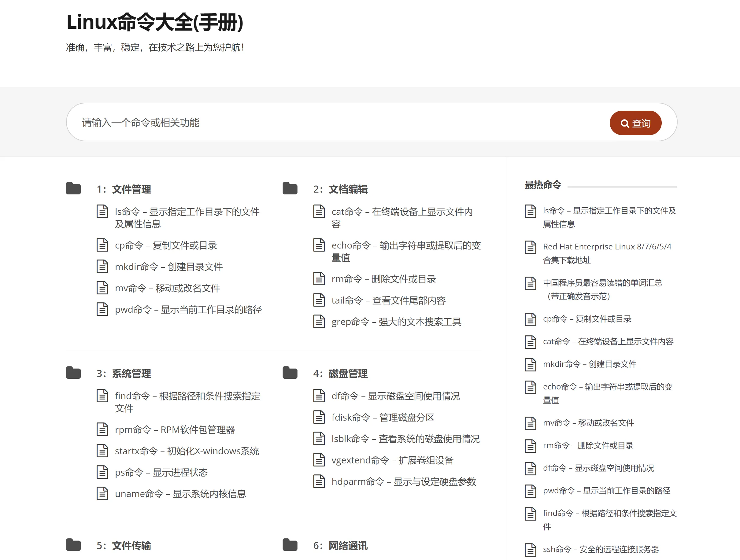
Task: Open the hdparm命令 link
Action: [403, 481]
